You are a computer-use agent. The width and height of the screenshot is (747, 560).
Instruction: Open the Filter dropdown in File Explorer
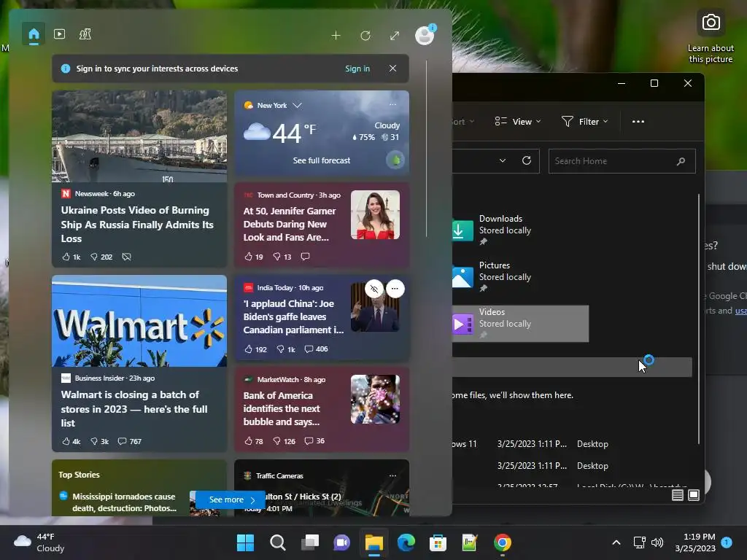(x=584, y=122)
